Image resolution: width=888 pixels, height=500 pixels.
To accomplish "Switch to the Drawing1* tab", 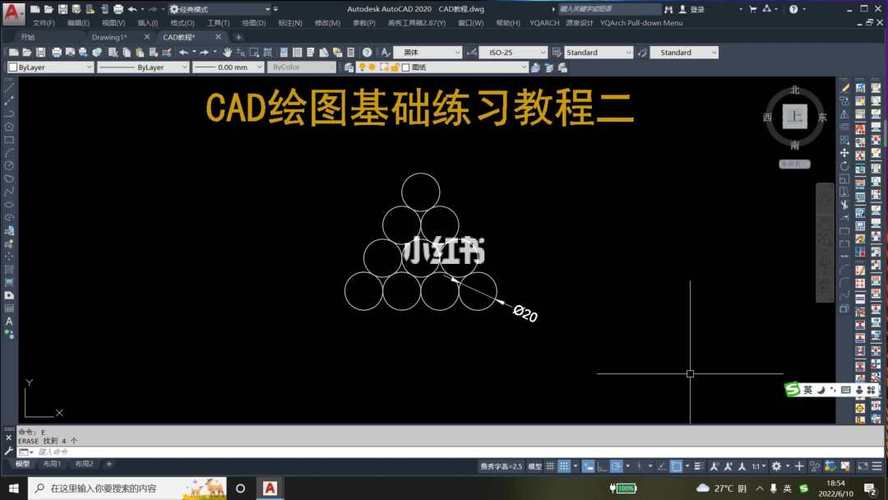I will tap(109, 37).
